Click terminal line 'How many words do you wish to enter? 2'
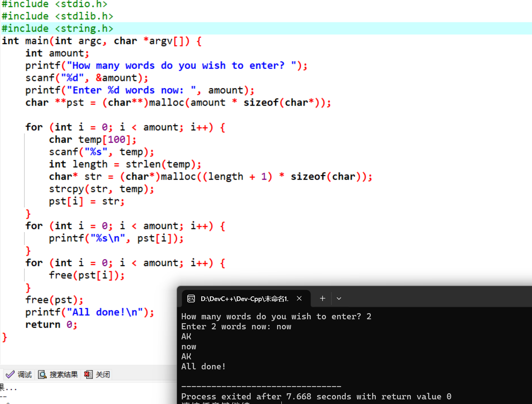Viewport: 532px width, 404px height. pyautogui.click(x=276, y=316)
